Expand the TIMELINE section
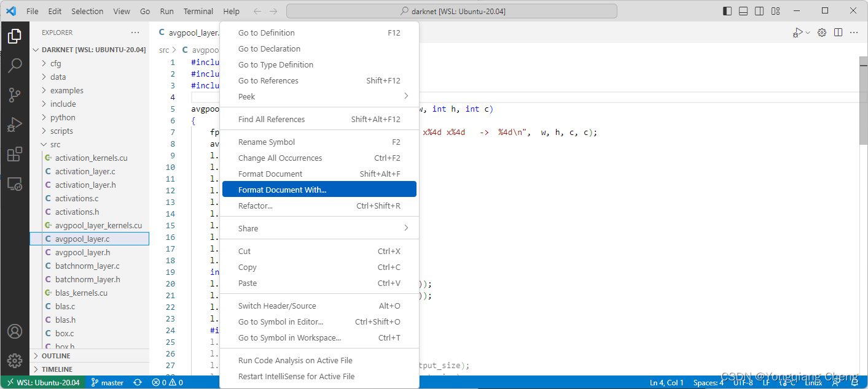Image resolution: width=868 pixels, height=389 pixels. pyautogui.click(x=89, y=369)
